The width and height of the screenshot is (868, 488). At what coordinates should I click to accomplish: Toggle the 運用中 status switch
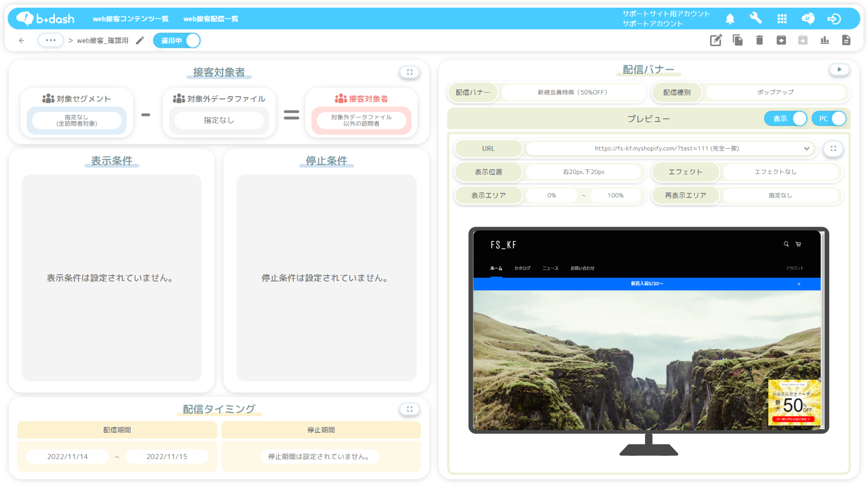coord(177,40)
